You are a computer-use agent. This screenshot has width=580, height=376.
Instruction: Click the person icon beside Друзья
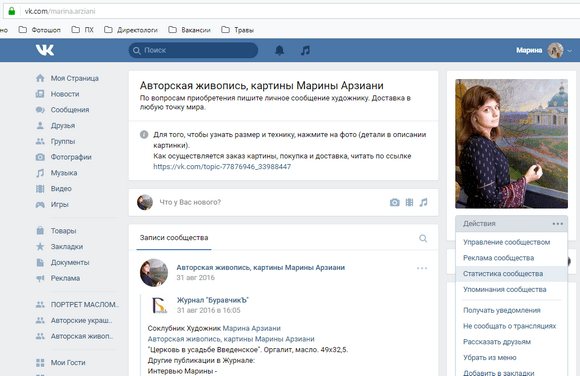click(40, 125)
